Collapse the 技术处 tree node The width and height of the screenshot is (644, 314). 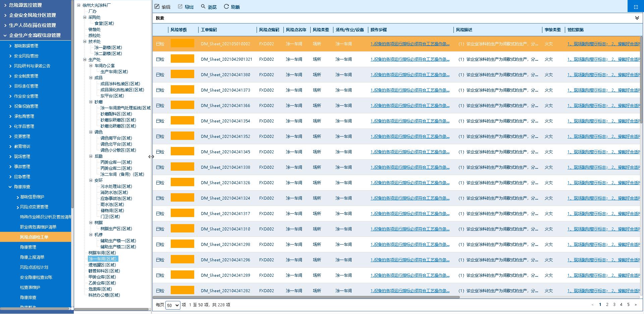[x=85, y=42]
